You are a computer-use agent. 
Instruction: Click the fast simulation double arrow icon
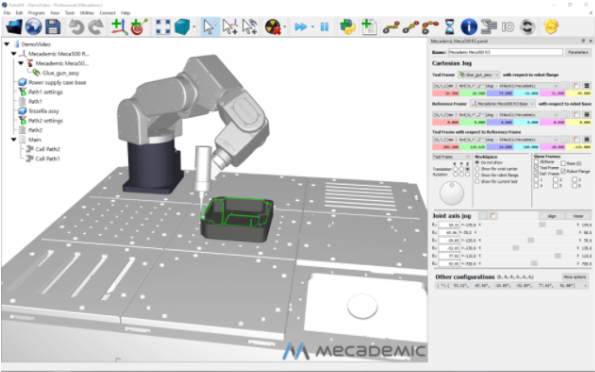pyautogui.click(x=301, y=27)
